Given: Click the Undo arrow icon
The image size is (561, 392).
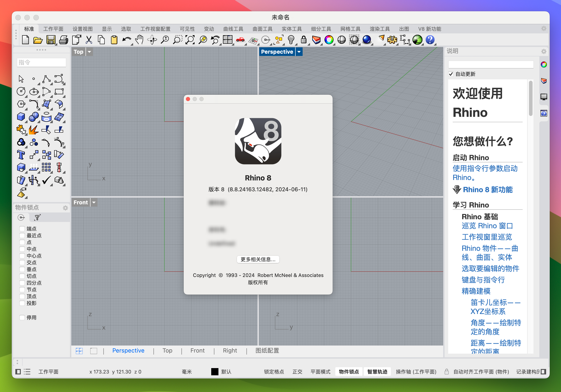Looking at the screenshot, I should (127, 40).
